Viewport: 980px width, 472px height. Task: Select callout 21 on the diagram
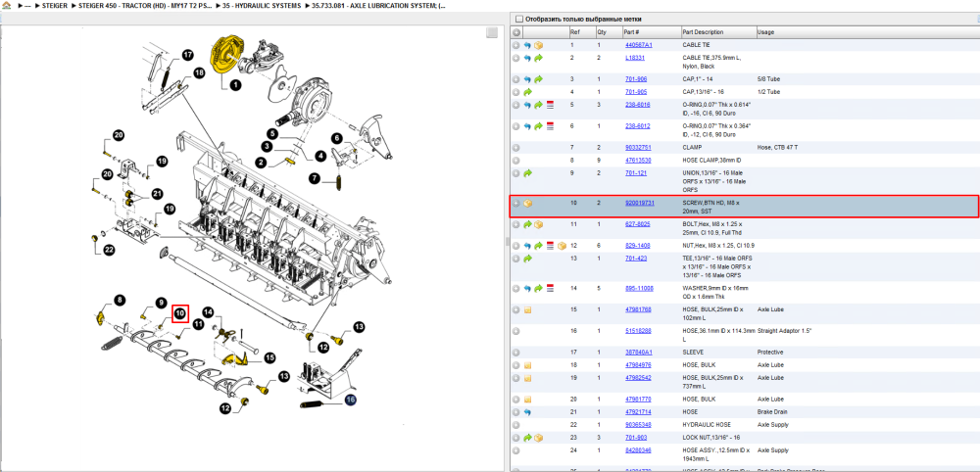[156, 194]
